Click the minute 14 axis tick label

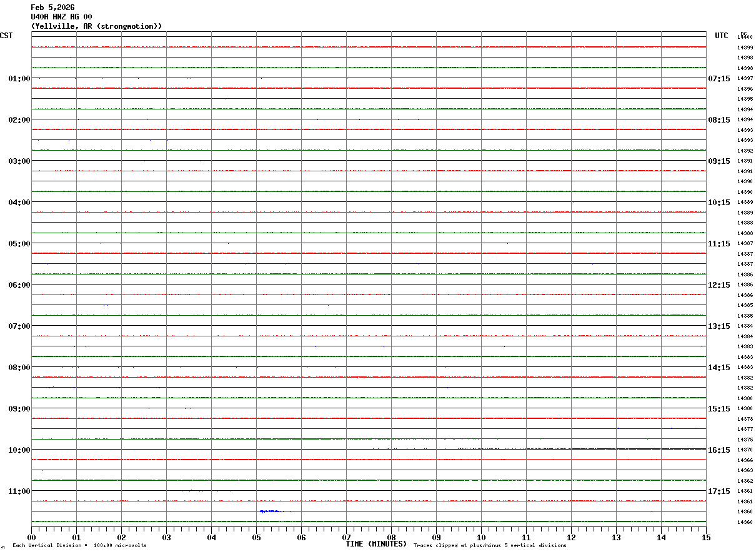(662, 538)
